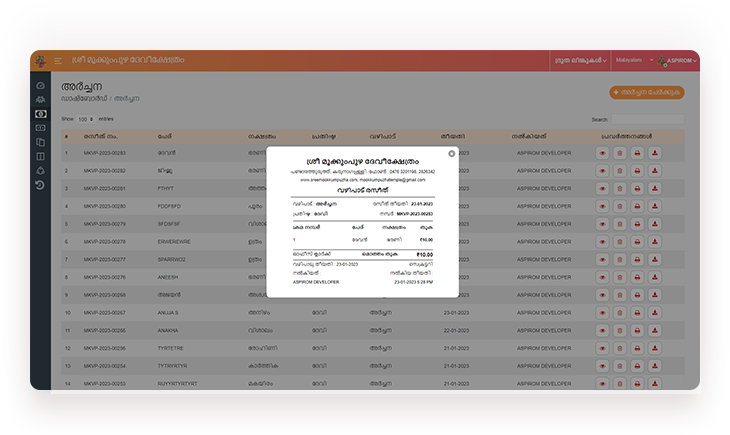Viewport: 730px width, 435px height.
Task: Click receipt number MKVP-2023-00283 cell
Action: (x=105, y=153)
